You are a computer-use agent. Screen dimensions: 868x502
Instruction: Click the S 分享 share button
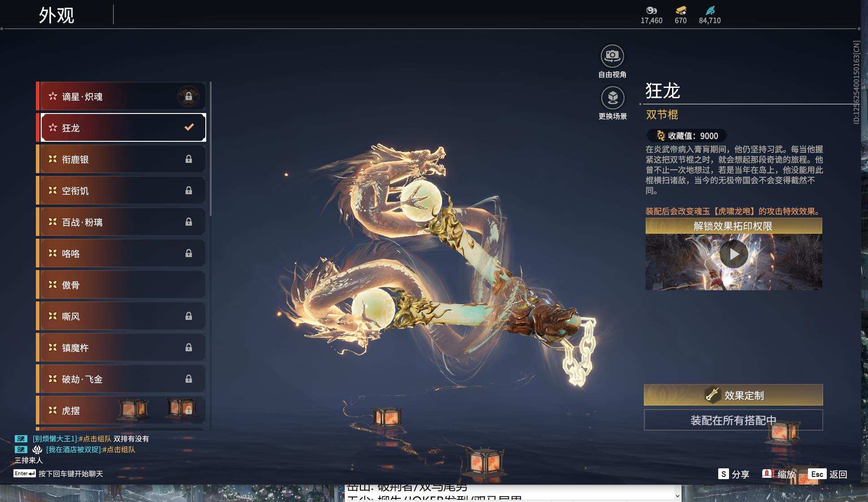[x=733, y=474]
